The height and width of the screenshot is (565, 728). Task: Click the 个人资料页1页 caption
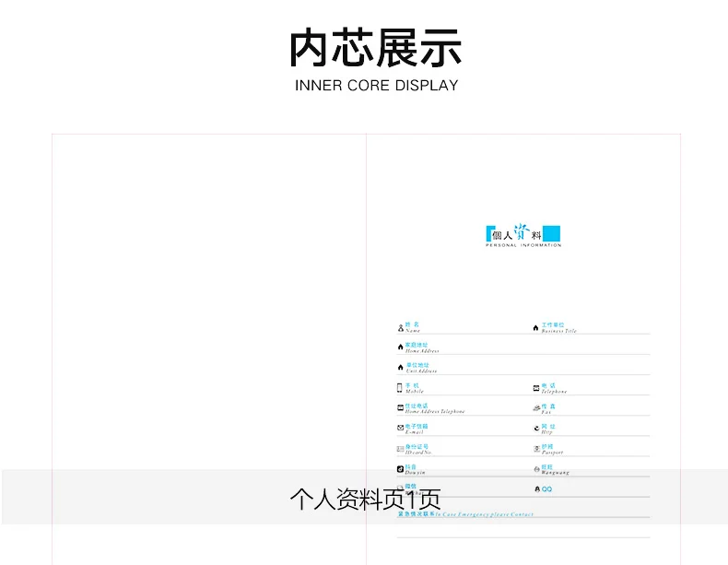[366, 499]
